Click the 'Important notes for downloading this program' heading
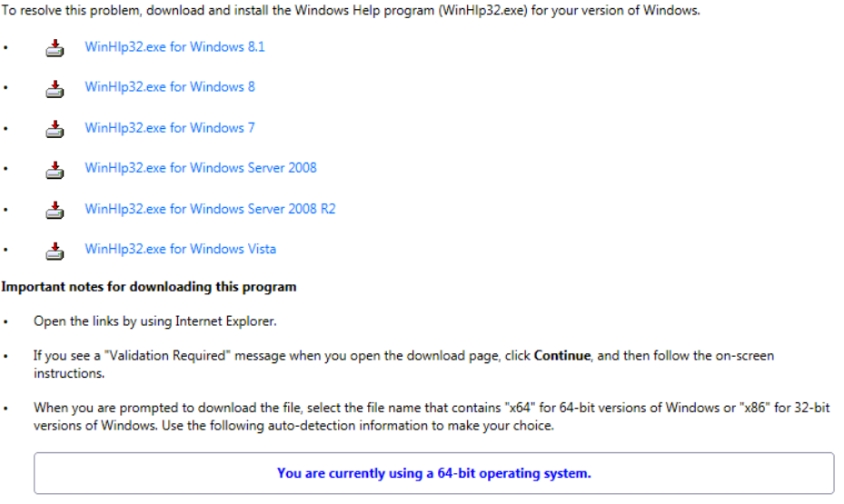 click(x=149, y=287)
